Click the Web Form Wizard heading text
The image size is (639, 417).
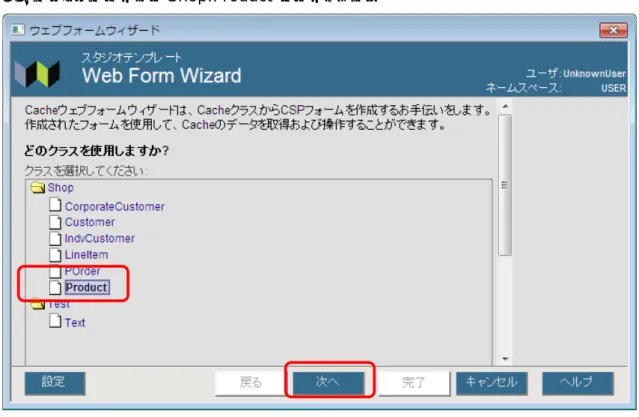point(161,76)
